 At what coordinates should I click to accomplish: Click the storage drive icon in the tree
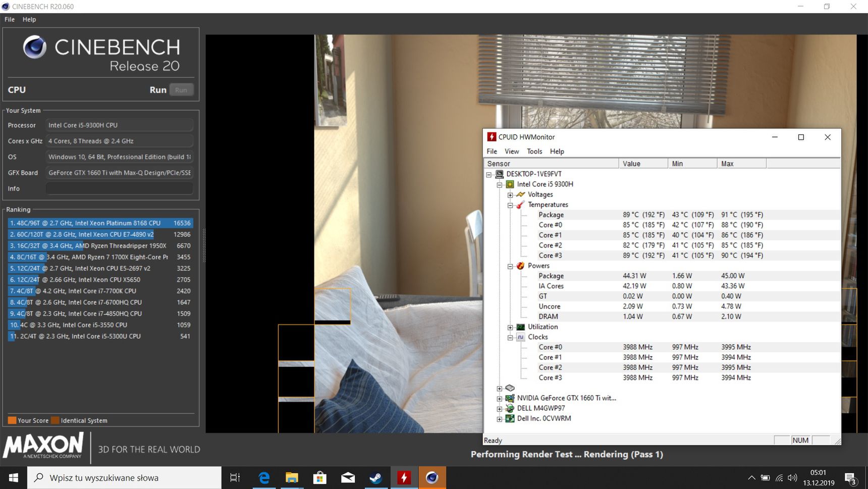(510, 388)
